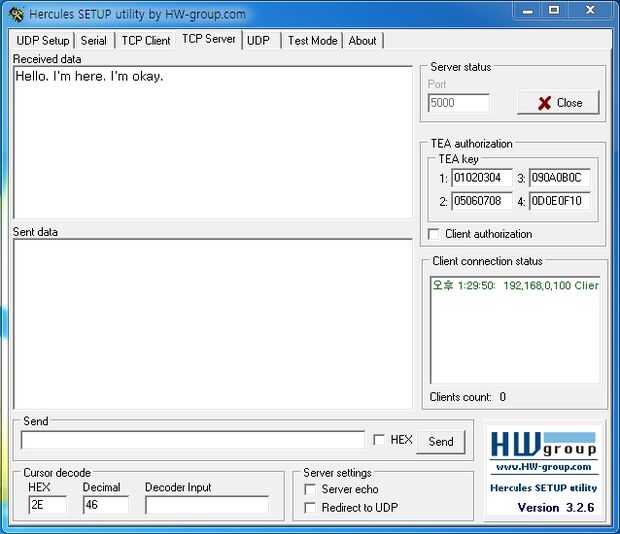Toggle the HEX checkbox beside Send
Screen dimensions: 620x534
pyautogui.click(x=378, y=440)
